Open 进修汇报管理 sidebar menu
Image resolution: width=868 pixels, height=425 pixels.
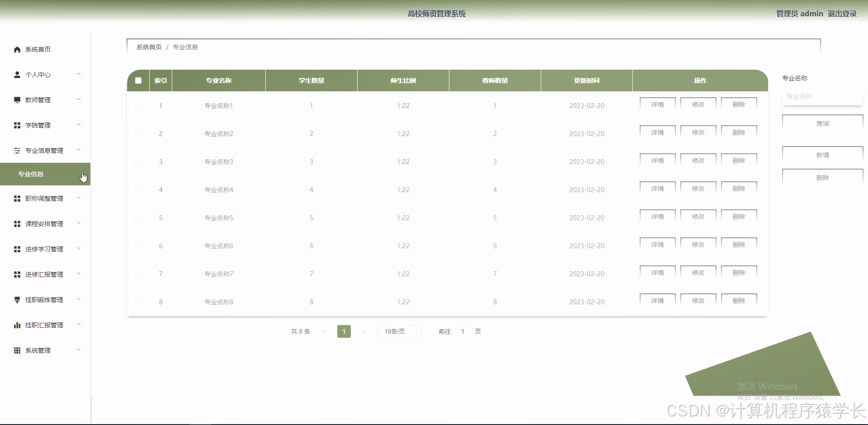click(x=45, y=274)
